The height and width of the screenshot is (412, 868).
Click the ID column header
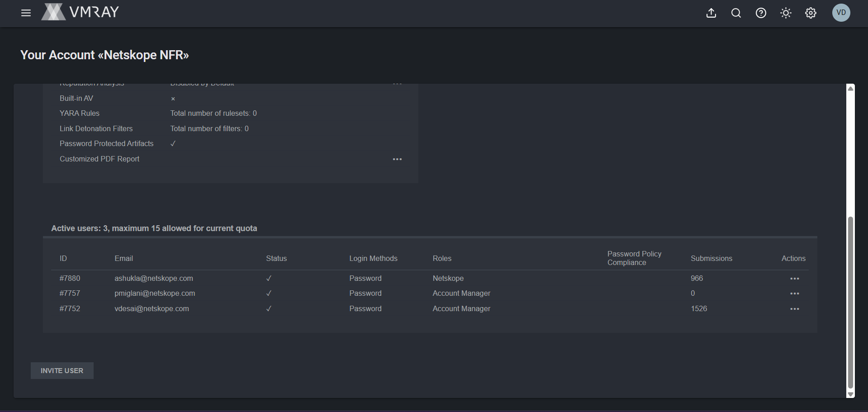63,258
